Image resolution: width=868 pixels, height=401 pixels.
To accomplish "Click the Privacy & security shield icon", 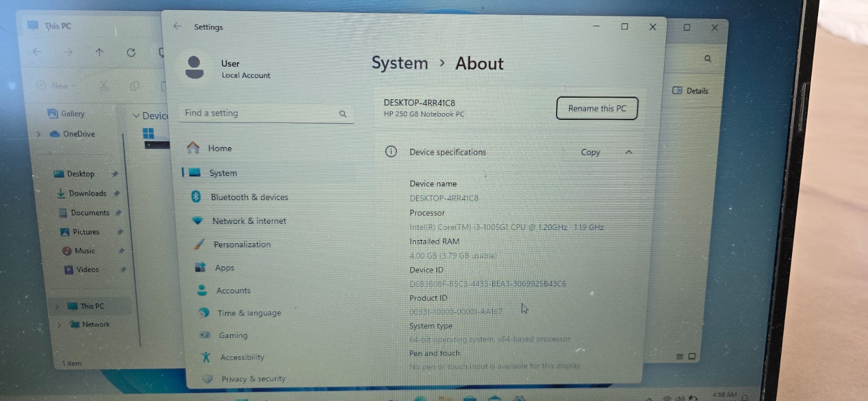I will pos(207,378).
